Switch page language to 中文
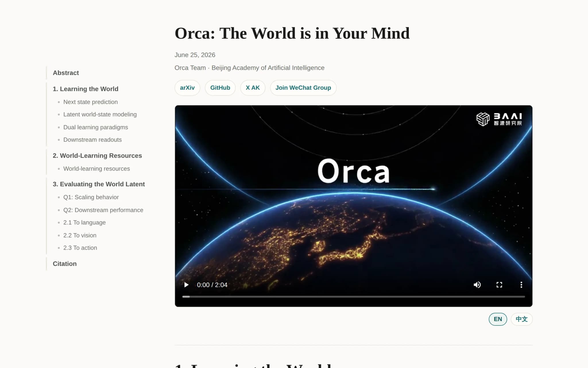The height and width of the screenshot is (368, 588). [521, 319]
